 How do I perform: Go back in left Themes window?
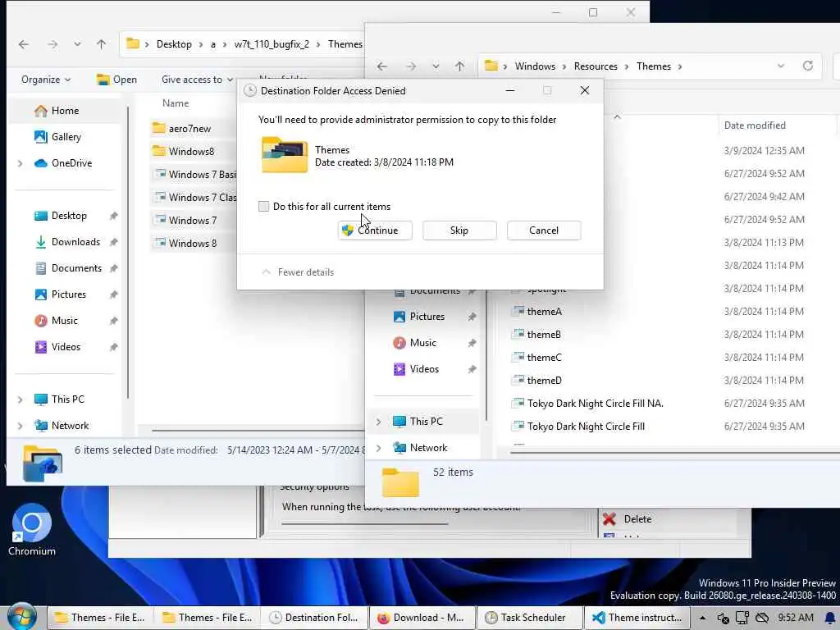(24, 44)
